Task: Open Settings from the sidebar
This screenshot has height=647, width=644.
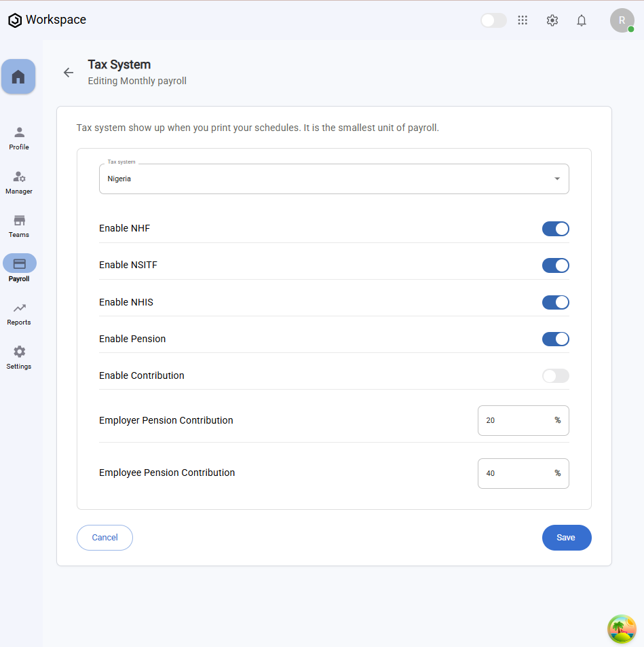Action: click(x=19, y=357)
